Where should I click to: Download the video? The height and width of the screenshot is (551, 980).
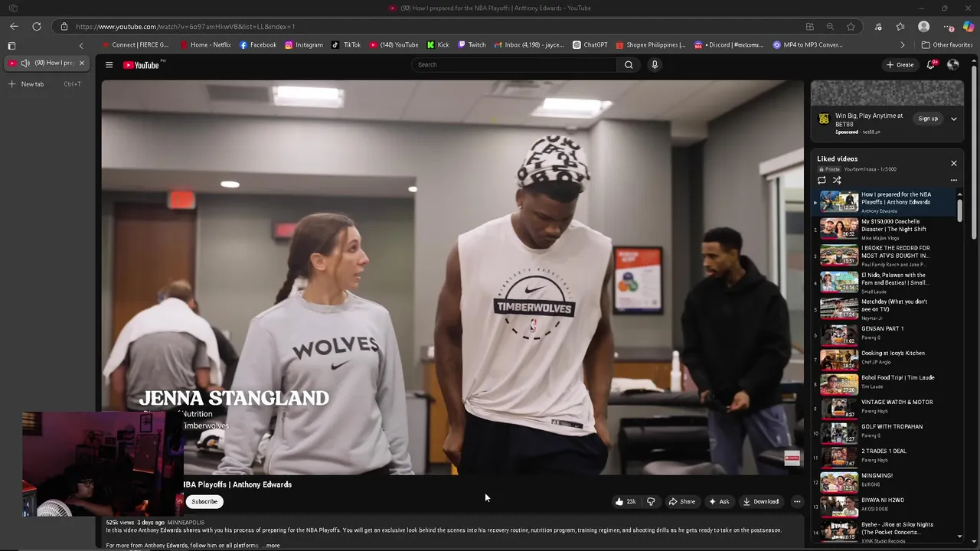760,501
